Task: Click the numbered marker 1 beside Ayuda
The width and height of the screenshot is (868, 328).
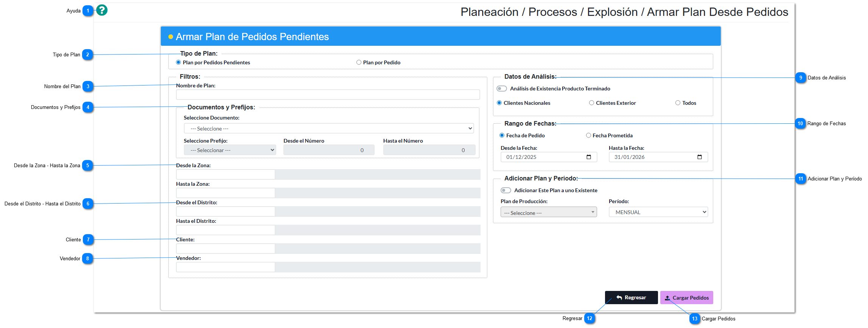Action: 88,11
